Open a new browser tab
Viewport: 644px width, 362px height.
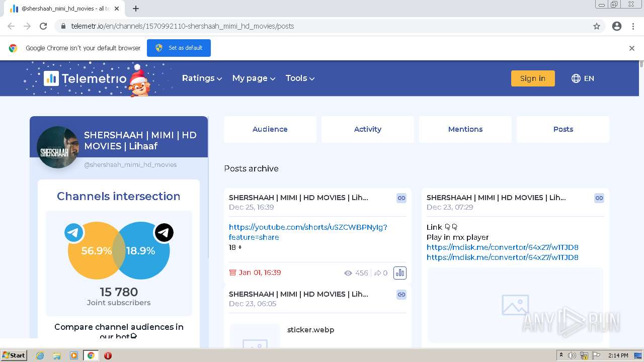point(136,9)
